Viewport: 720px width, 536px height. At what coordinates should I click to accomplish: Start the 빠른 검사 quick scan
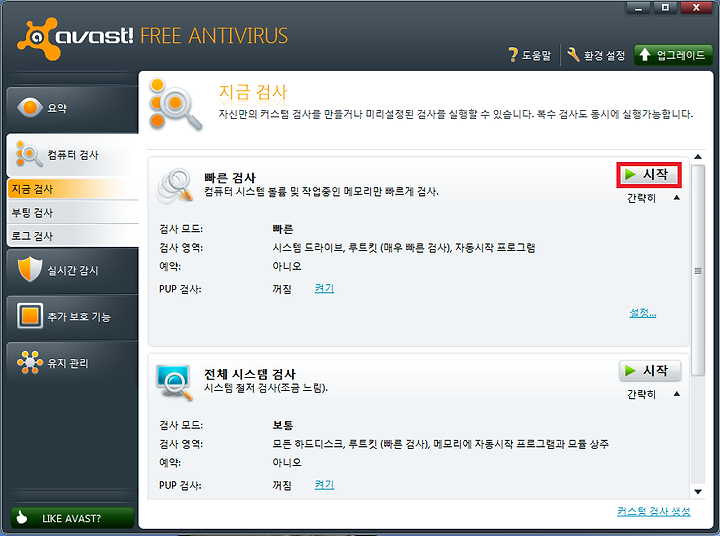[649, 175]
